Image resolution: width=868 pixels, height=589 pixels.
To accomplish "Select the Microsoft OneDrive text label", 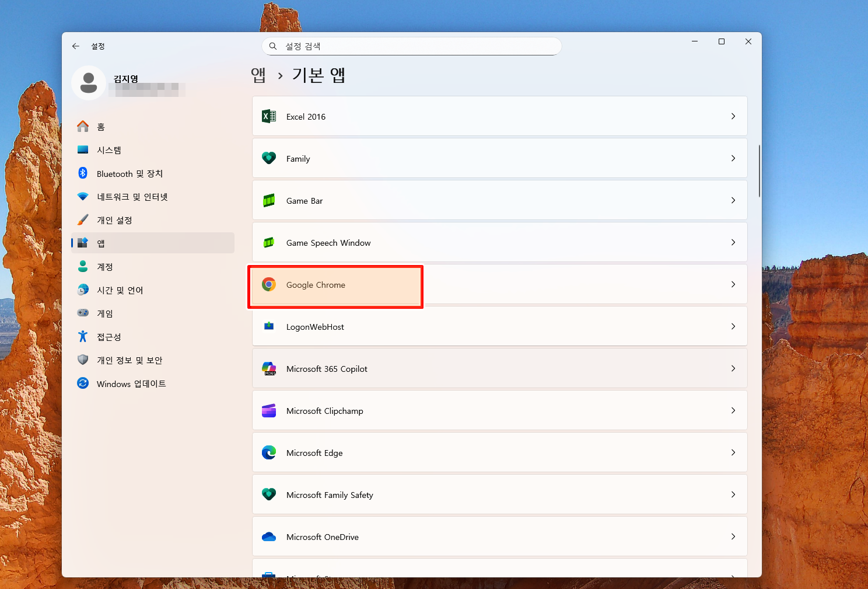I will click(x=323, y=537).
